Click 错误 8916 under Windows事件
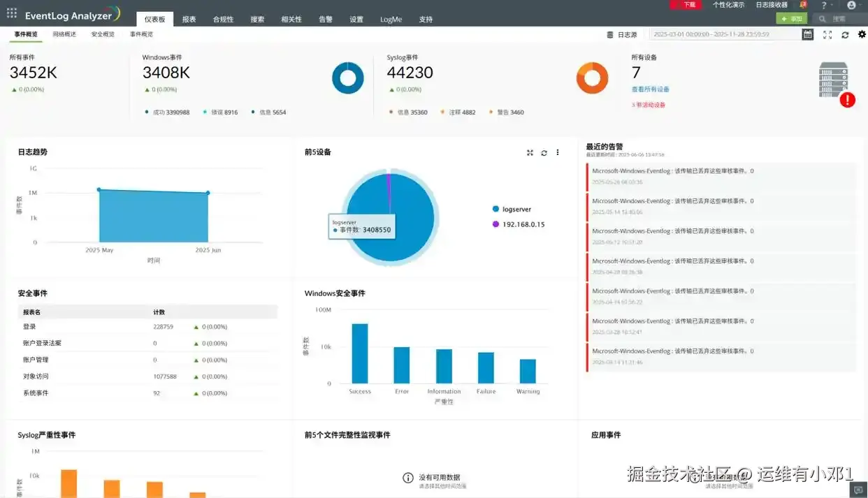This screenshot has height=498, width=868. [221, 112]
